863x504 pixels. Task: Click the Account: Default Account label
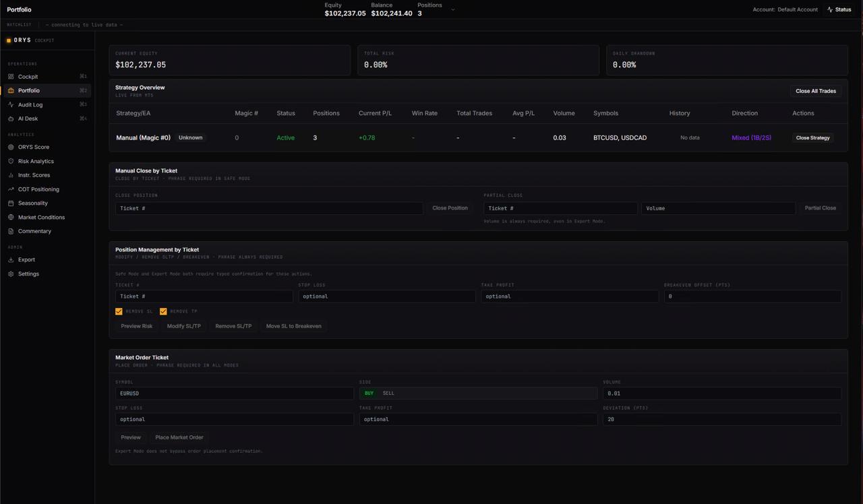tap(785, 9)
